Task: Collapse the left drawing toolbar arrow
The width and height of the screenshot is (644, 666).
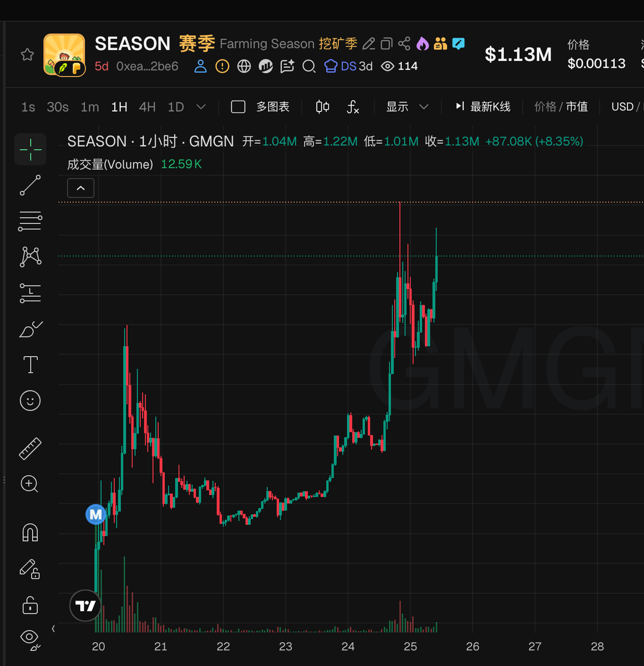Action: pyautogui.click(x=53, y=629)
